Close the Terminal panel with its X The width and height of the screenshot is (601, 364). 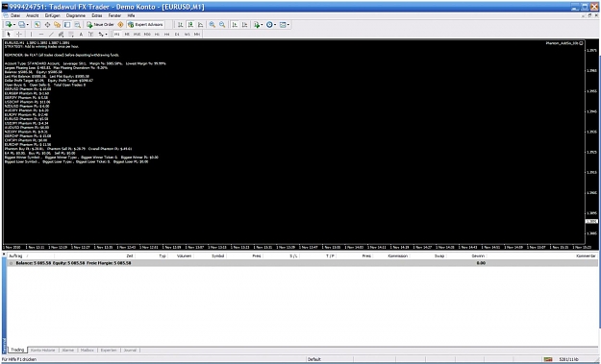pyautogui.click(x=4, y=255)
